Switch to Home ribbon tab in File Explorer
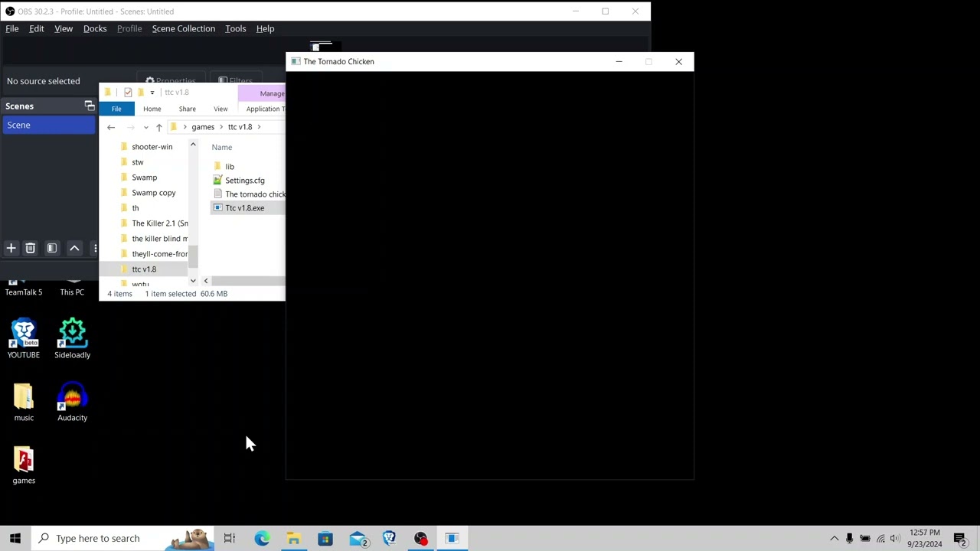The width and height of the screenshot is (980, 551). tap(152, 109)
